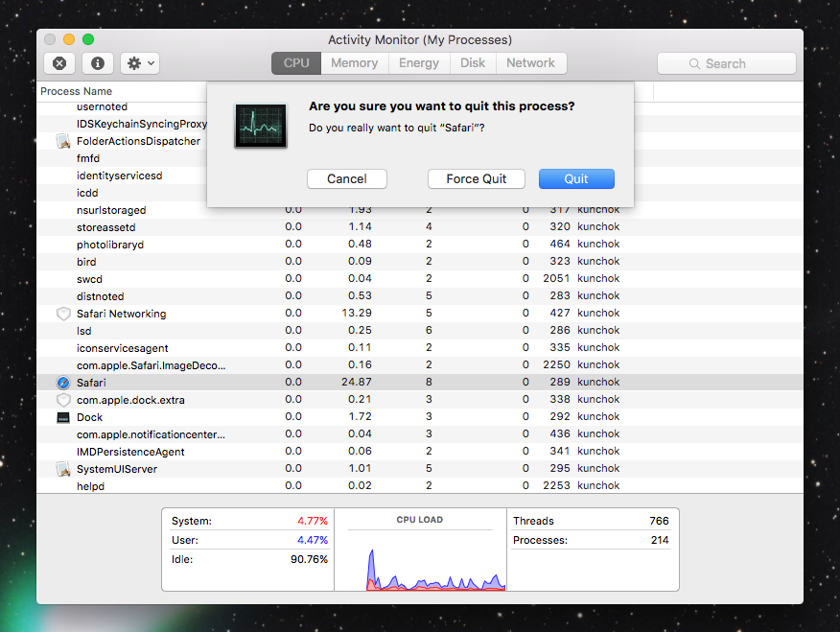The width and height of the screenshot is (840, 632).
Task: Click the Safari compass icon in the list
Action: coord(63,383)
